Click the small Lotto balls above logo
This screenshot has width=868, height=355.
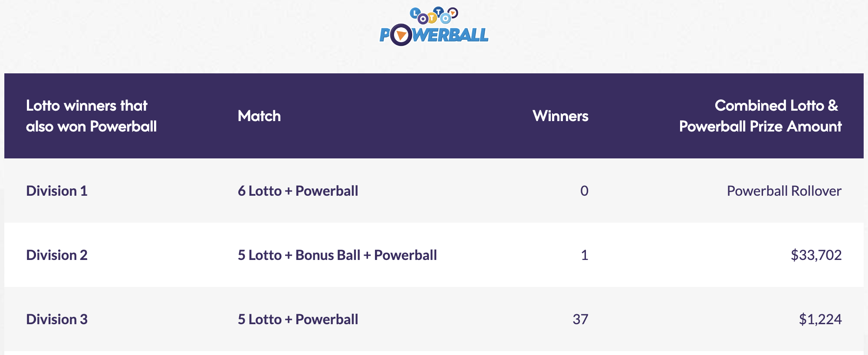pos(434,15)
